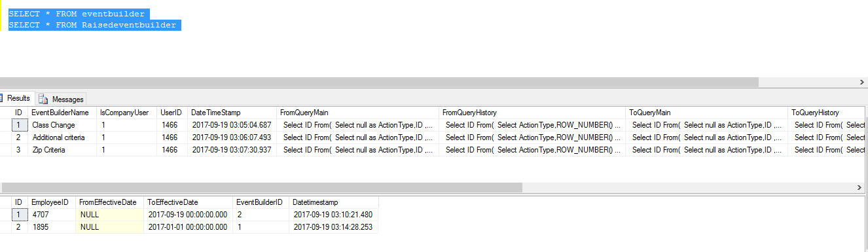Viewport: 868px width, 252px height.
Task: Click the Messages tab icon
Action: pyautogui.click(x=43, y=99)
